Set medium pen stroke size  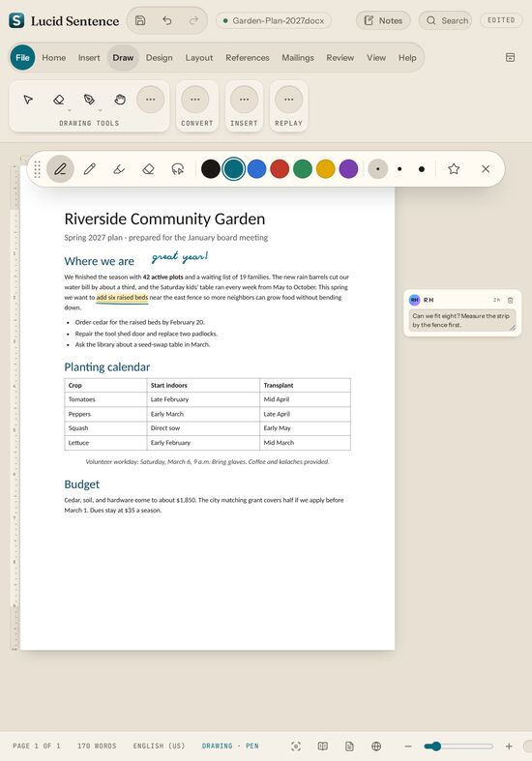click(x=399, y=169)
